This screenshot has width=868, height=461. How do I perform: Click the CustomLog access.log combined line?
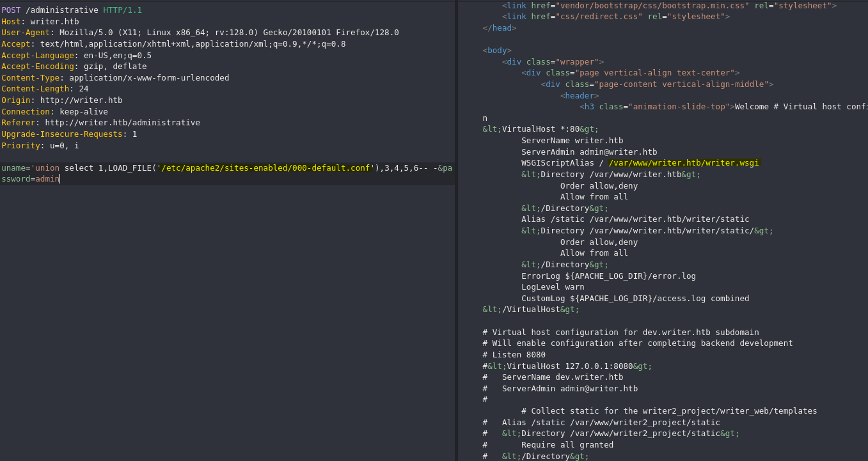point(635,299)
